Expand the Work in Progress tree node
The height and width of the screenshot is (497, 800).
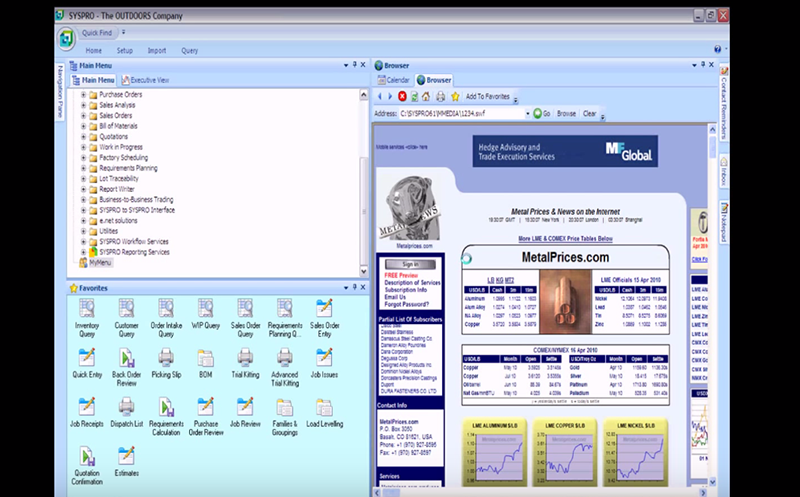tap(84, 146)
